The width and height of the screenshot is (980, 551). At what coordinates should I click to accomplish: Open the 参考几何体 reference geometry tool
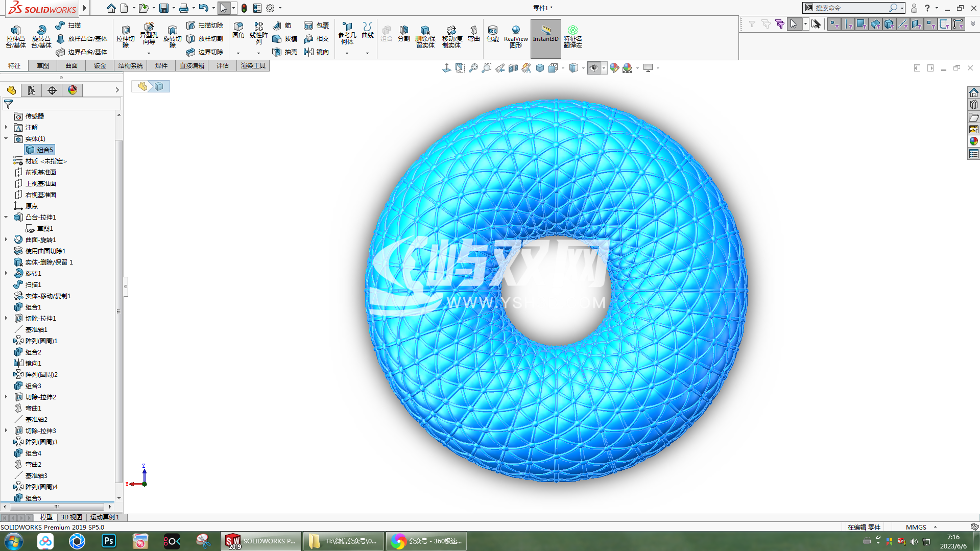point(347,34)
